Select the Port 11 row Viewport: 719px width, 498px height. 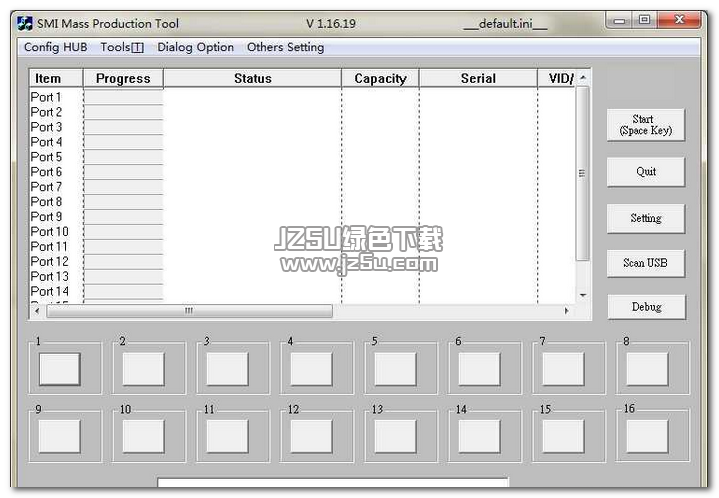pyautogui.click(x=302, y=247)
